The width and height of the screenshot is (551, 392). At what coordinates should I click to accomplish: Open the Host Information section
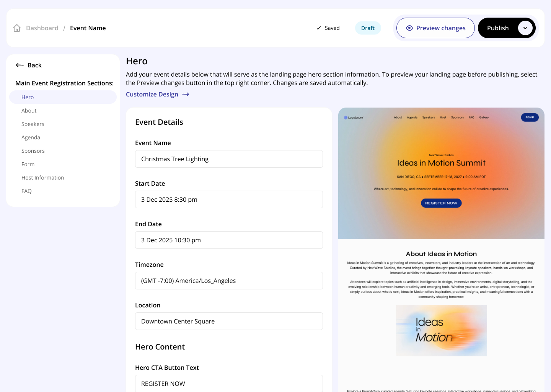pyautogui.click(x=42, y=178)
